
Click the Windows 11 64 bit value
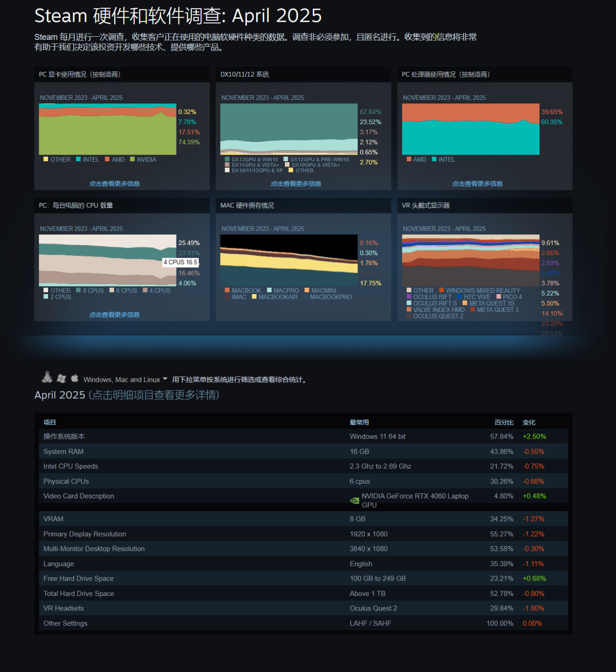tap(377, 437)
